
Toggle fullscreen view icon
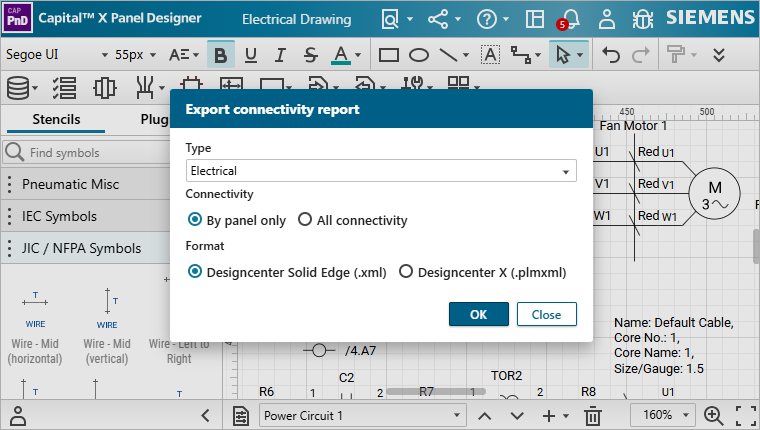tap(745, 416)
